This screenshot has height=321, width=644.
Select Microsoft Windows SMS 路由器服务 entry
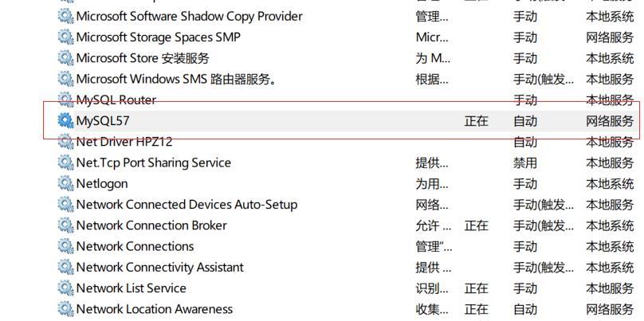click(175, 79)
